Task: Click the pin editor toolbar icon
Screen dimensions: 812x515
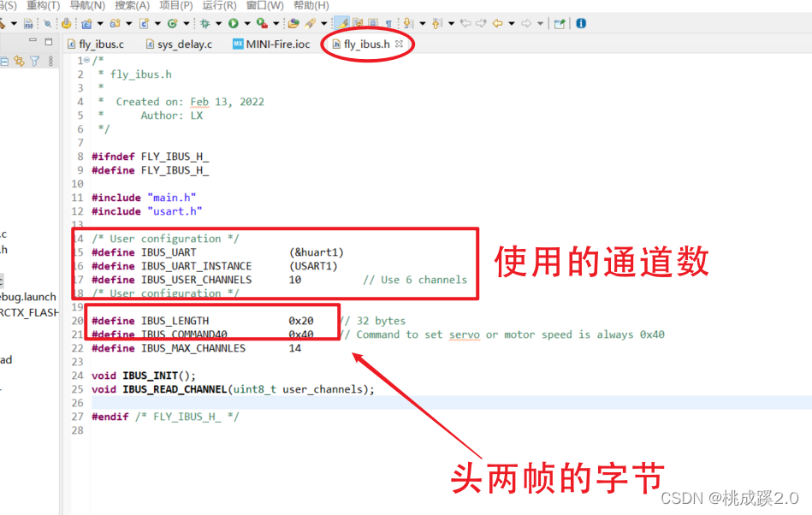Action: point(560,23)
